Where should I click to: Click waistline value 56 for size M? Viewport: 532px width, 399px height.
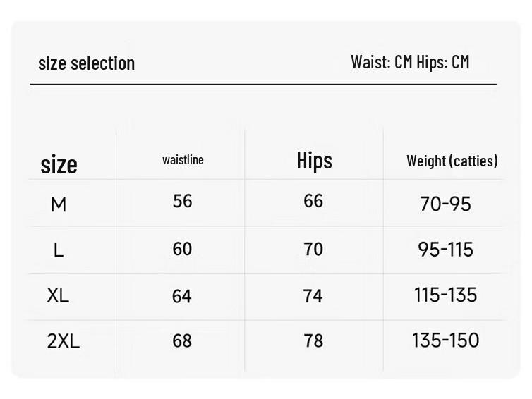(x=182, y=201)
